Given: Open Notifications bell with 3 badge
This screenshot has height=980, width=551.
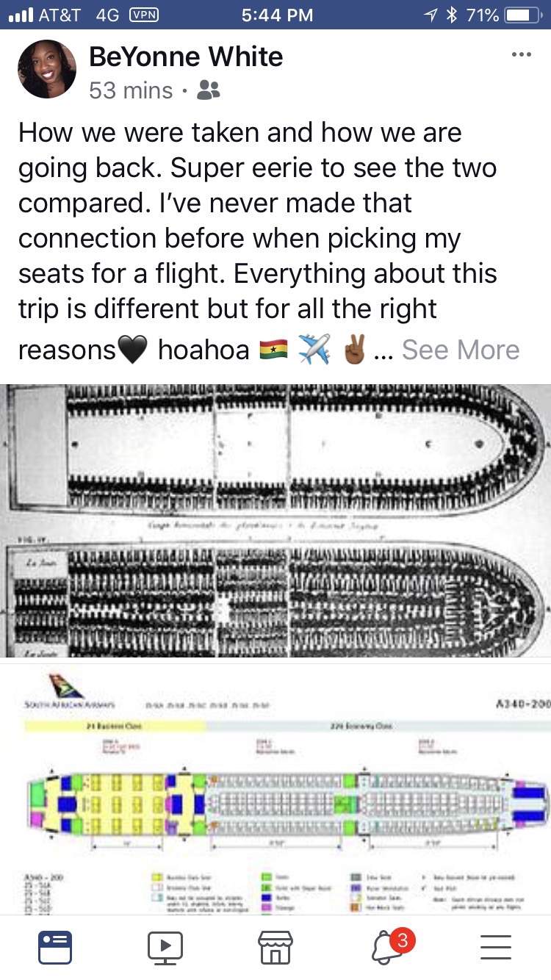Looking at the screenshot, I should point(387,945).
